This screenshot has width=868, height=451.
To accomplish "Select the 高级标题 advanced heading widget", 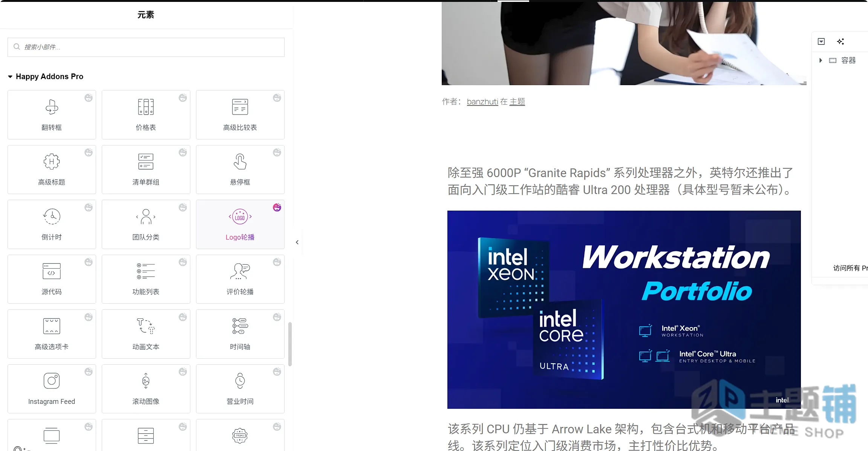I will pos(52,170).
